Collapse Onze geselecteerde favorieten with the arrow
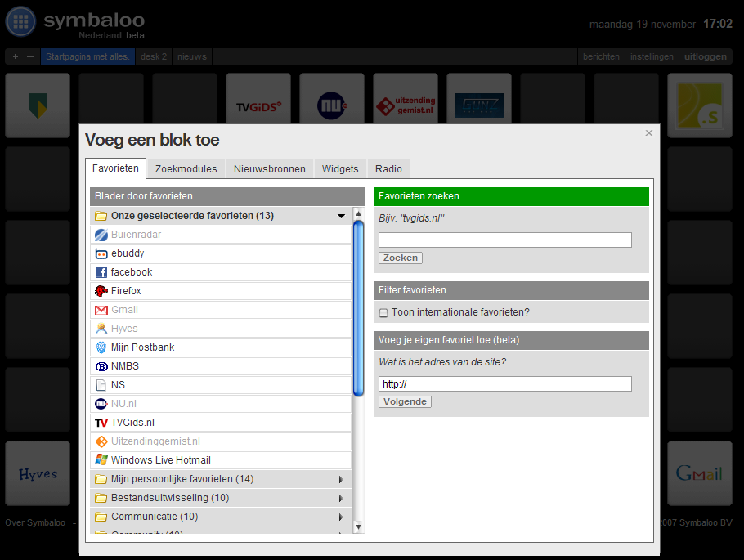 point(341,216)
